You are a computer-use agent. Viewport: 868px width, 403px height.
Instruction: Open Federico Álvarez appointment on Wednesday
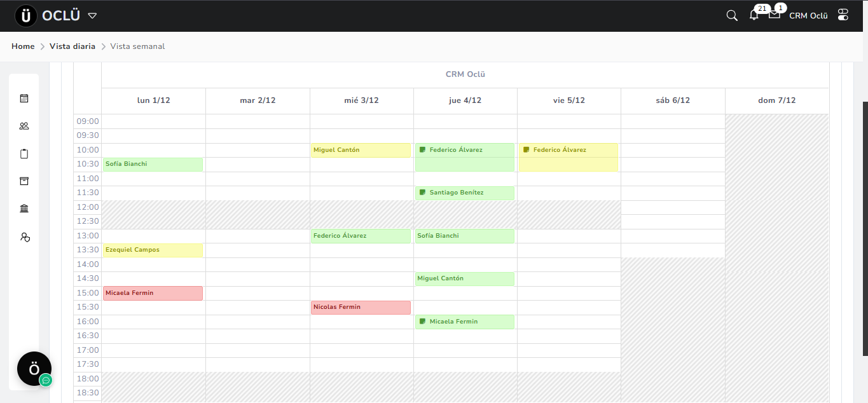(361, 236)
